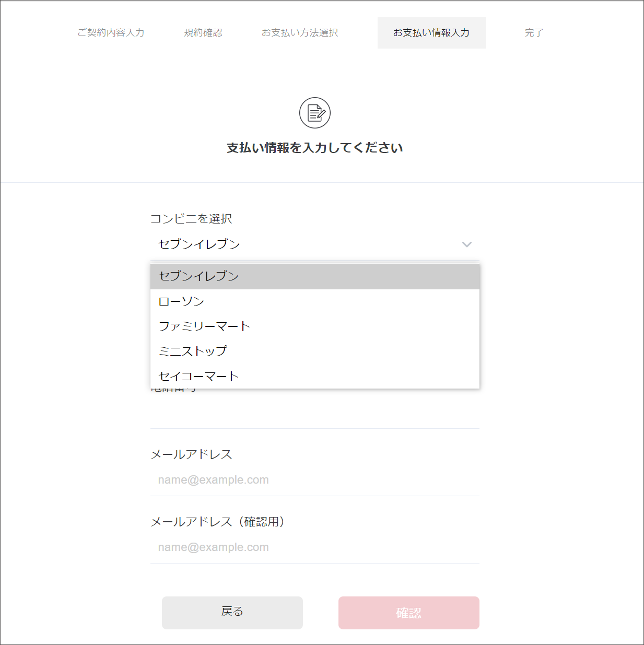The height and width of the screenshot is (645, 644).
Task: Open the 規約確認 step tab
Action: [203, 33]
